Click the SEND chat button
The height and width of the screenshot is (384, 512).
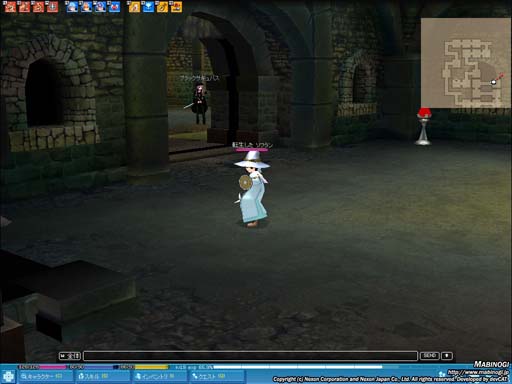click(429, 356)
